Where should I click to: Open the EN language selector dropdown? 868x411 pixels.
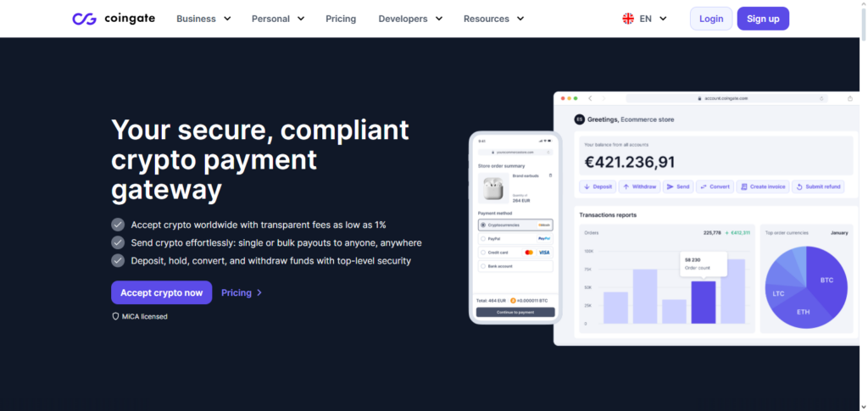(x=653, y=19)
